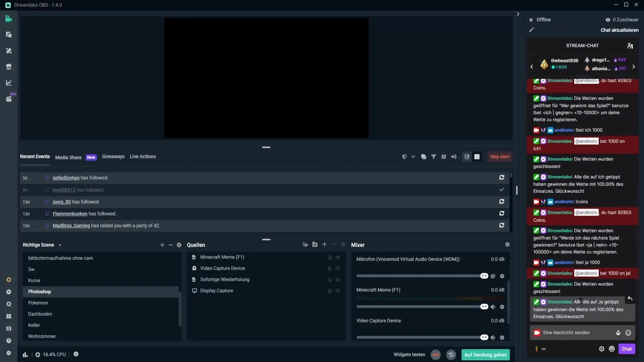The height and width of the screenshot is (362, 644).
Task: Mute event alert sounds speaker icon
Action: 454,157
